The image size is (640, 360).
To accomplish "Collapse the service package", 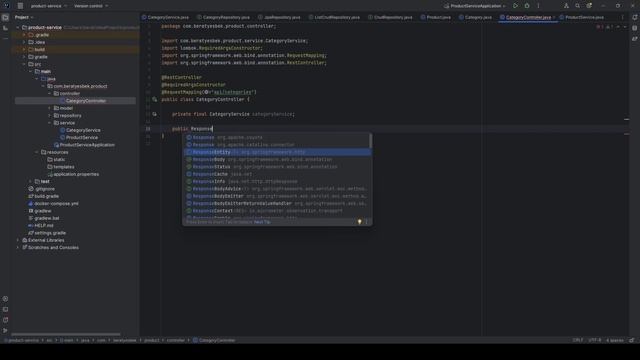I will 50,123.
